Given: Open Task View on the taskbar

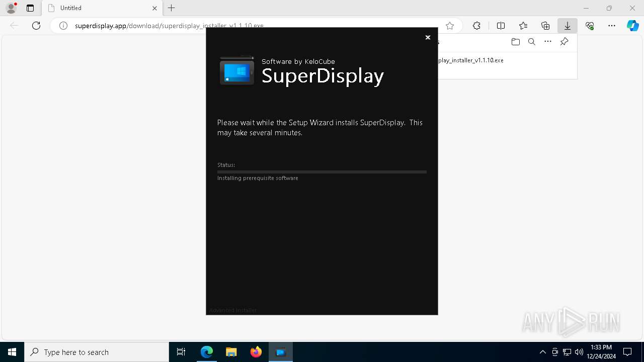Looking at the screenshot, I should pyautogui.click(x=181, y=352).
